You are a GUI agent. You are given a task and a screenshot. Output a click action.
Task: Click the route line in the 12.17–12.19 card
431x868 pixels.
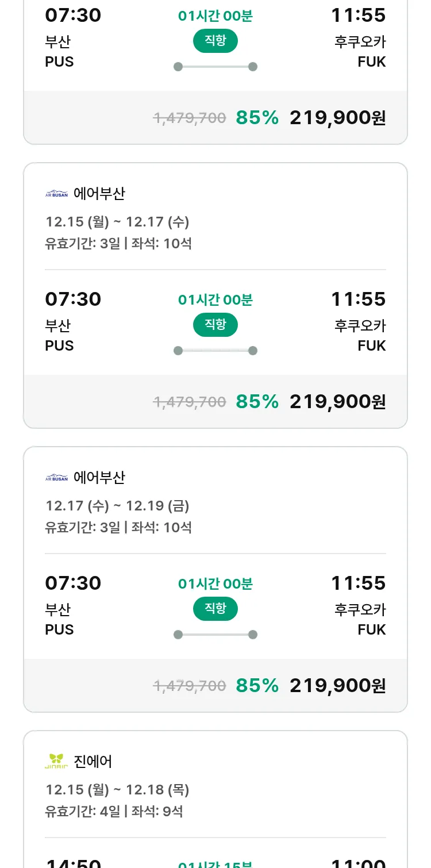tap(215, 635)
